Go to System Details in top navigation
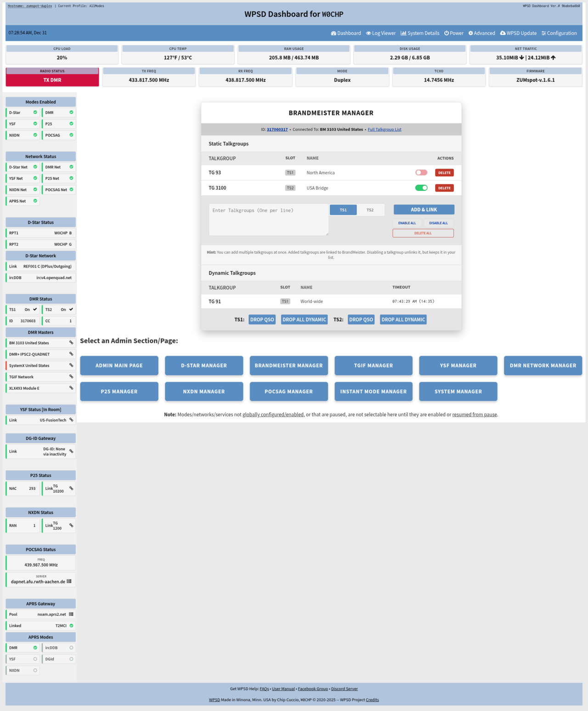The width and height of the screenshot is (588, 711). [420, 33]
